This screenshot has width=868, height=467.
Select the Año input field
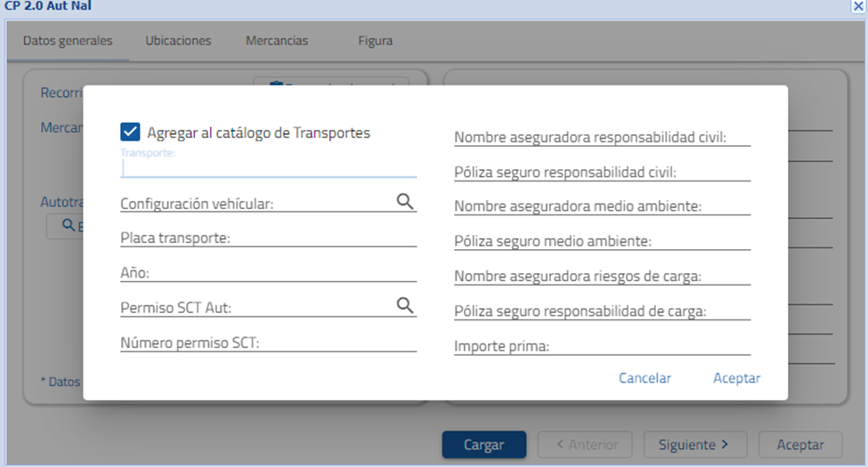pyautogui.click(x=267, y=272)
